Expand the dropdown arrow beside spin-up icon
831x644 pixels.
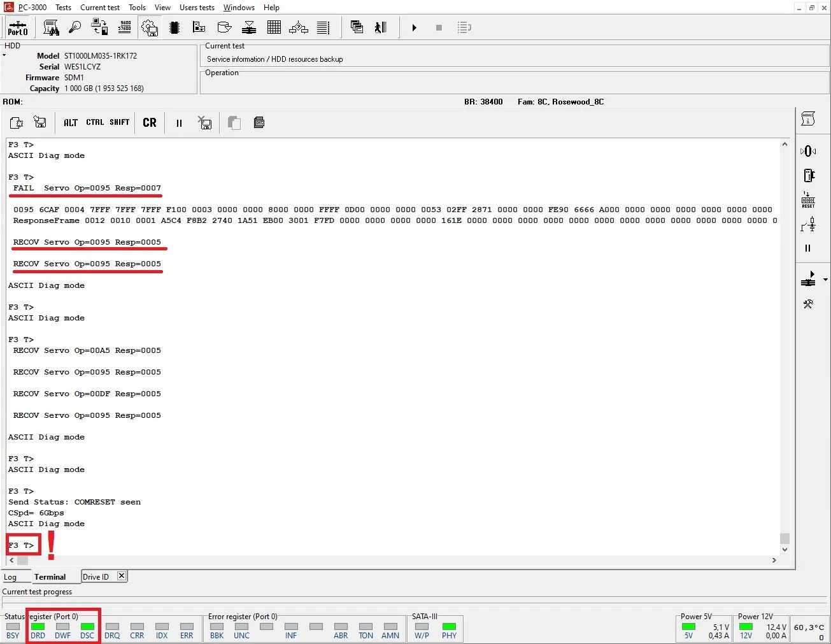(x=825, y=280)
